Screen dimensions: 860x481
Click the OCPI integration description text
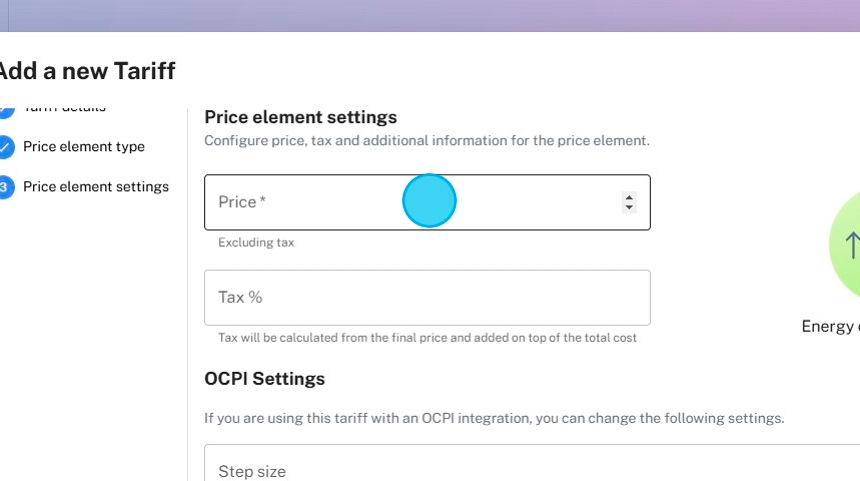[494, 418]
